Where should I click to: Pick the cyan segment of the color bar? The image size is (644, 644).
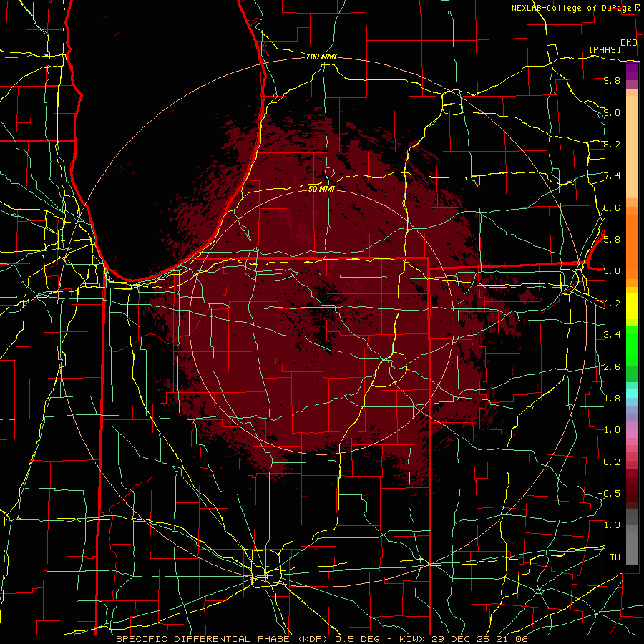pos(632,394)
